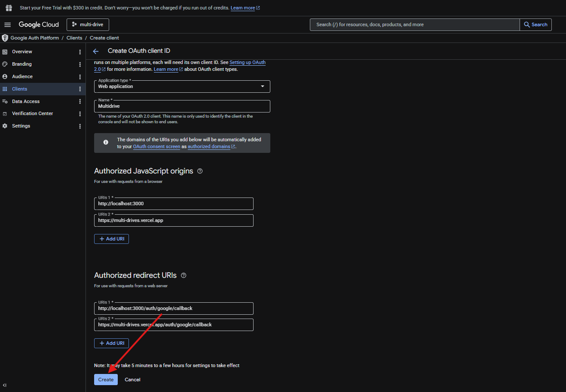Edit redirect URI localhost:3000/auth/google/callback

click(174, 308)
